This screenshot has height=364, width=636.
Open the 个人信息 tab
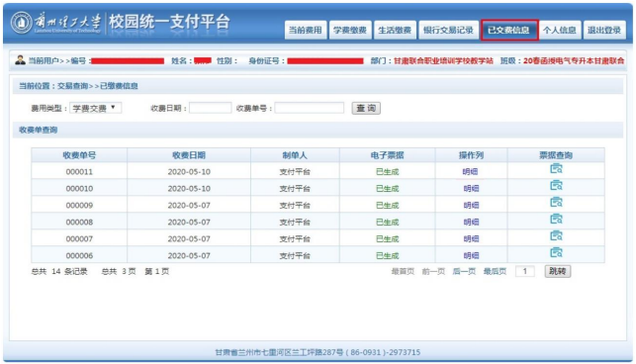click(x=560, y=30)
